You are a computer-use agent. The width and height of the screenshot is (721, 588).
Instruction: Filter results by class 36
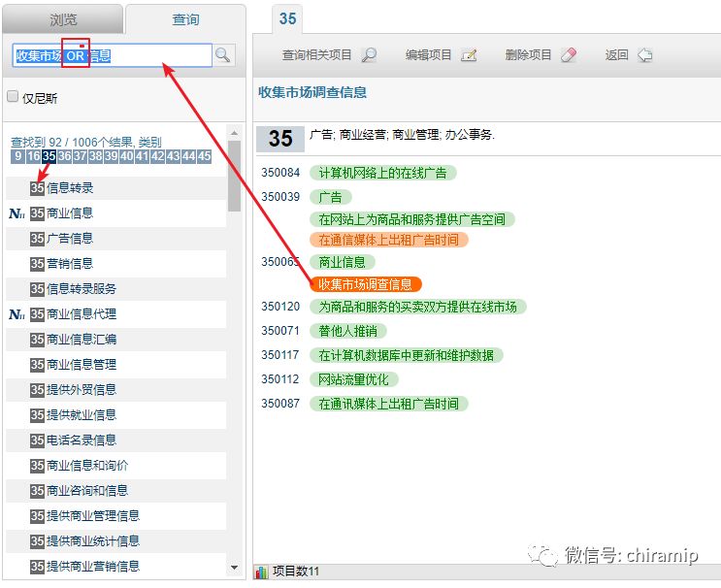click(x=64, y=156)
